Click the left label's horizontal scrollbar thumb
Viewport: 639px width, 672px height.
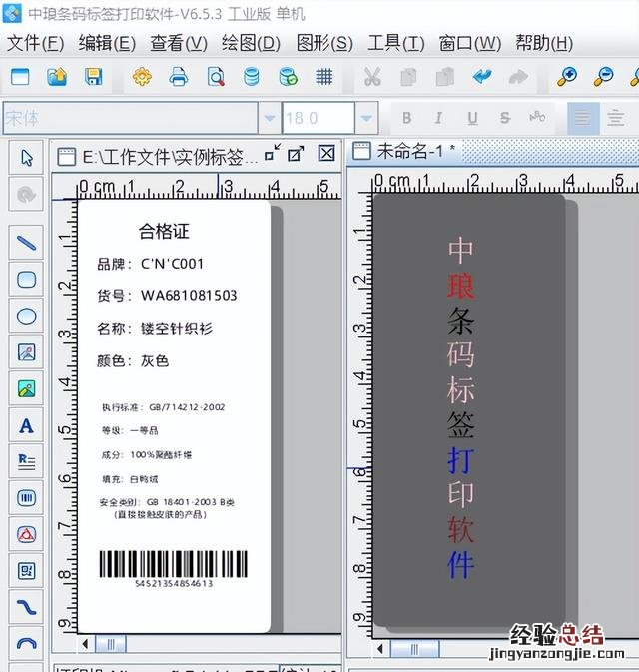109,644
